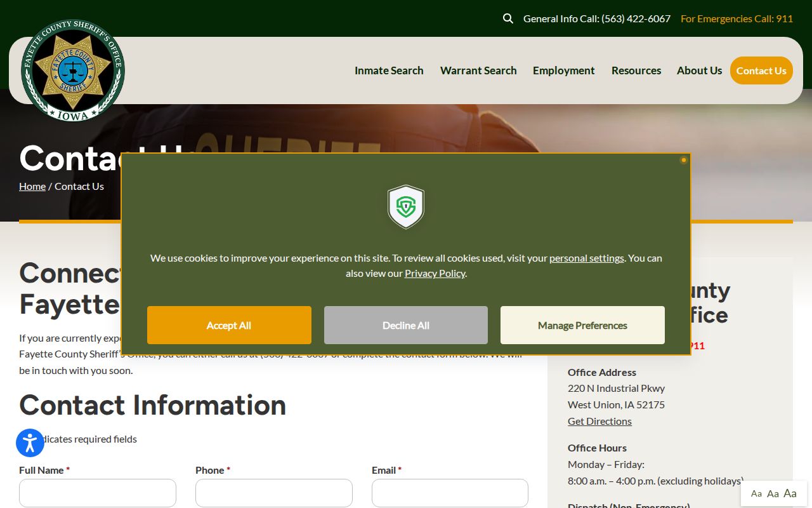Focus the Phone input field
812x508 pixels.
(274, 493)
